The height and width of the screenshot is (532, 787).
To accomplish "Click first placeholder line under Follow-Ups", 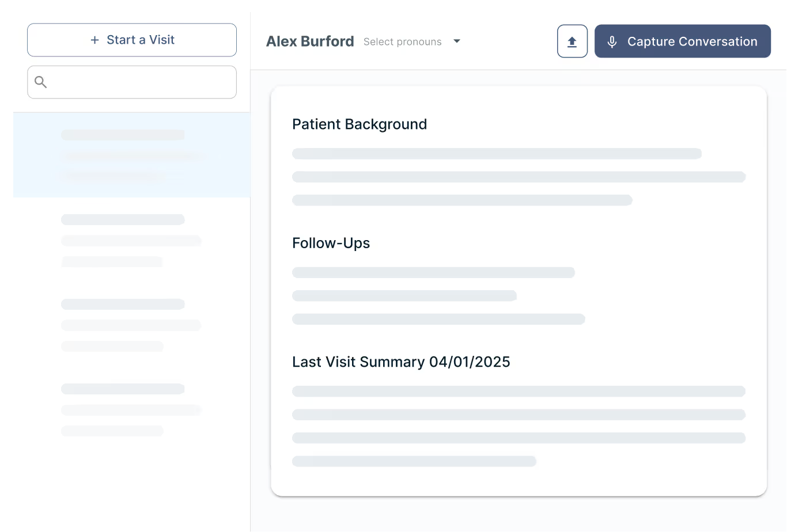I will click(433, 272).
